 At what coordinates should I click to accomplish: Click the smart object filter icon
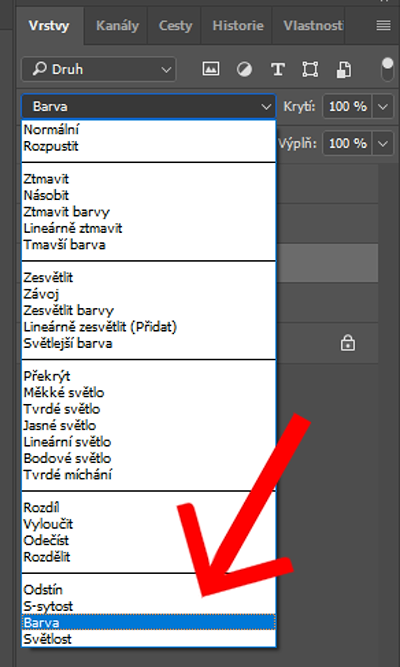[343, 69]
